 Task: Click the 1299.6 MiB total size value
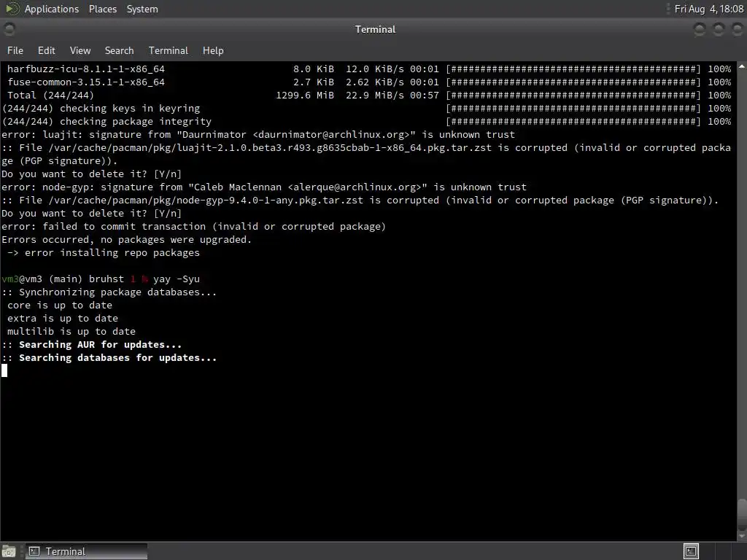tap(305, 96)
